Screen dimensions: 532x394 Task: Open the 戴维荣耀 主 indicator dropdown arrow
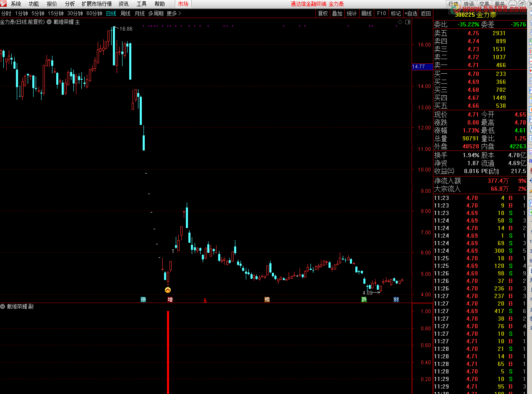pos(50,22)
